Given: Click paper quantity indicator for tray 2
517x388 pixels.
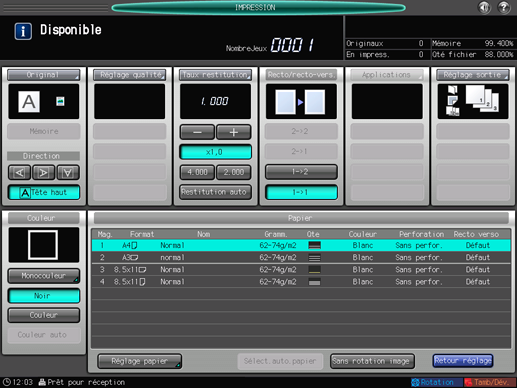Looking at the screenshot, I should [314, 258].
